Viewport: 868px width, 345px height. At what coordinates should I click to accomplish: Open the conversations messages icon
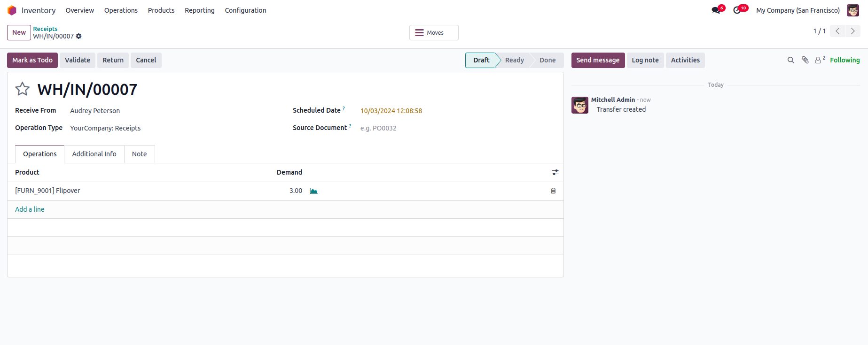pos(716,10)
